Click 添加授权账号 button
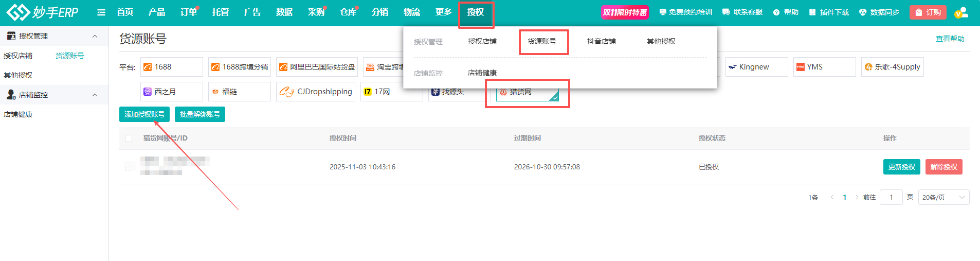 coord(144,114)
